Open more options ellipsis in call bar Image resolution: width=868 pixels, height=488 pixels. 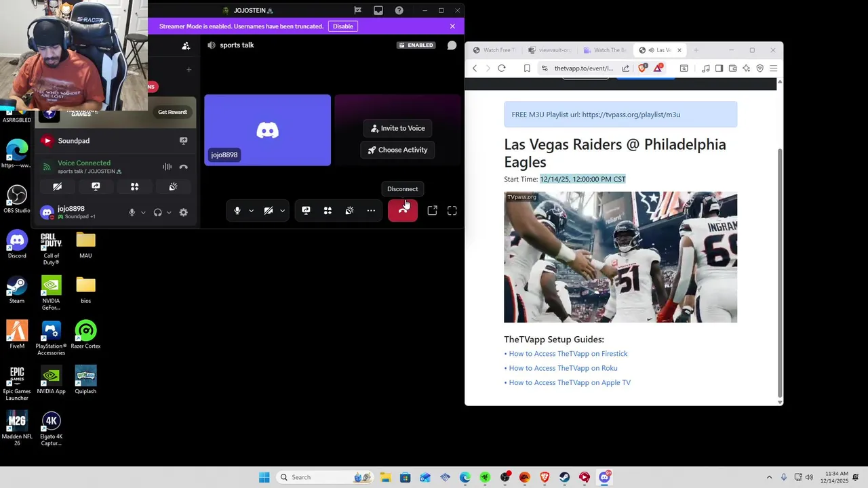click(x=371, y=211)
